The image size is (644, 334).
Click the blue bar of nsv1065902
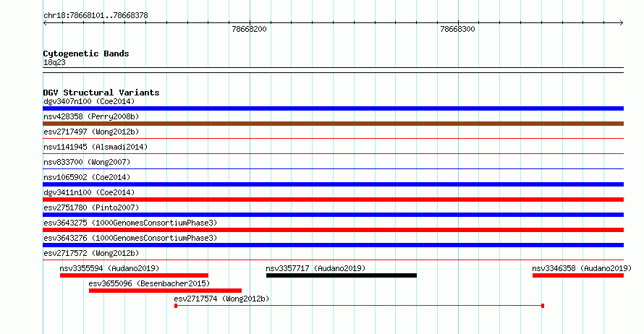click(x=333, y=184)
